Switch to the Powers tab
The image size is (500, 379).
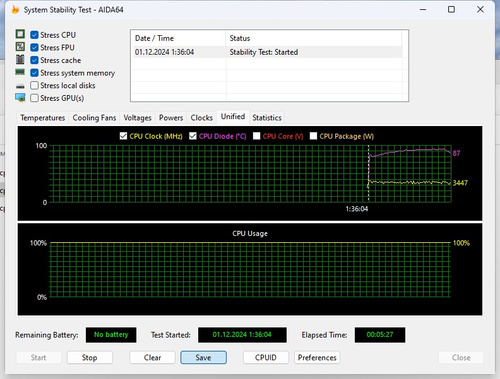pos(171,118)
